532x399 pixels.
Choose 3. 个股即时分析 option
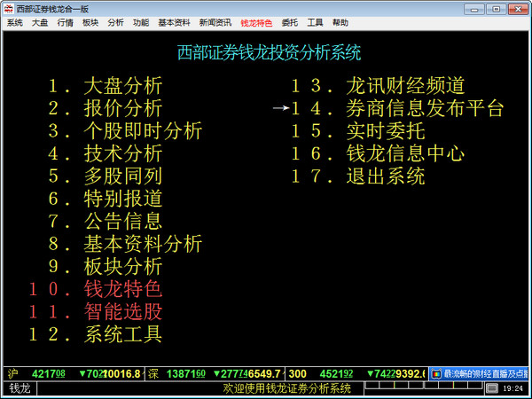click(125, 131)
